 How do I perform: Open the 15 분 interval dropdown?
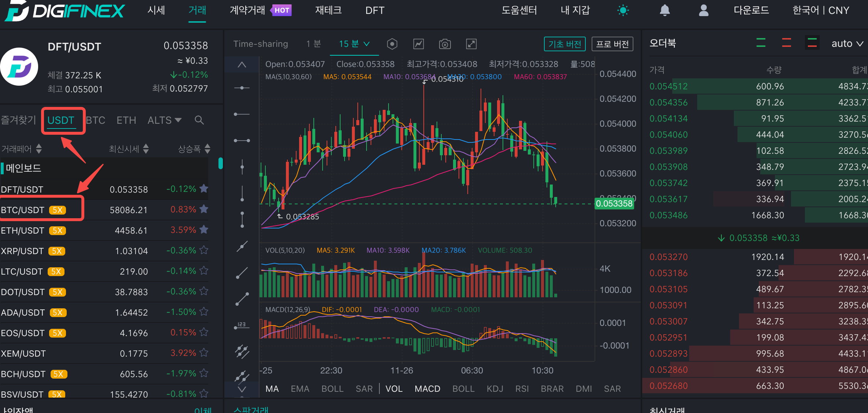(x=354, y=44)
